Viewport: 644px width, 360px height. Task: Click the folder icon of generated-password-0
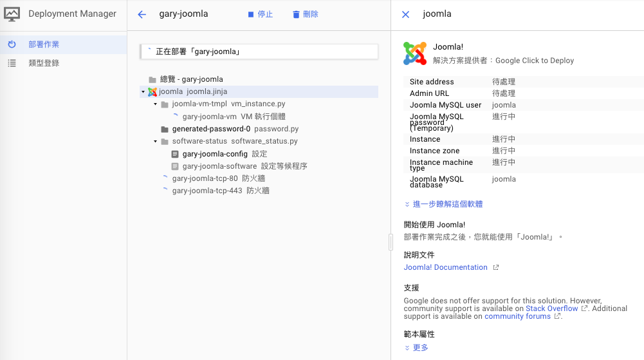pyautogui.click(x=165, y=129)
